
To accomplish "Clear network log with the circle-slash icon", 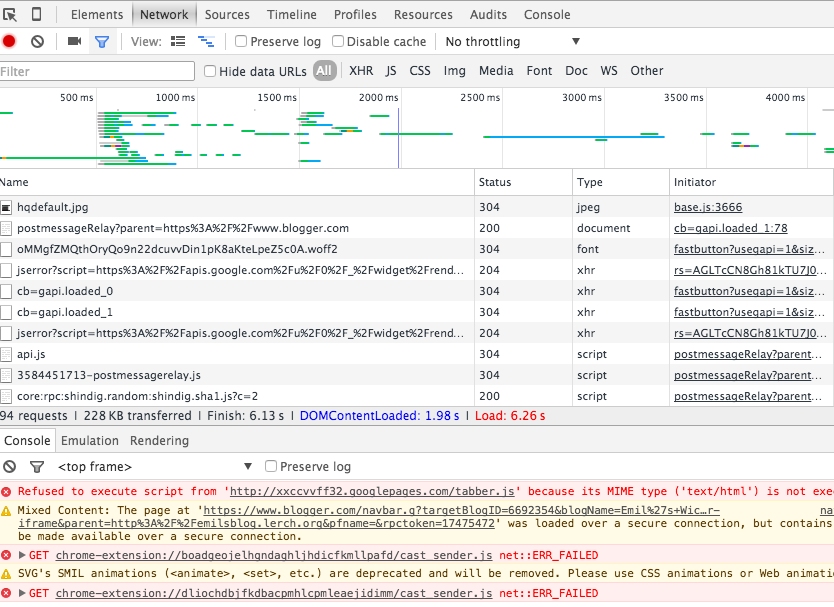I will click(37, 41).
